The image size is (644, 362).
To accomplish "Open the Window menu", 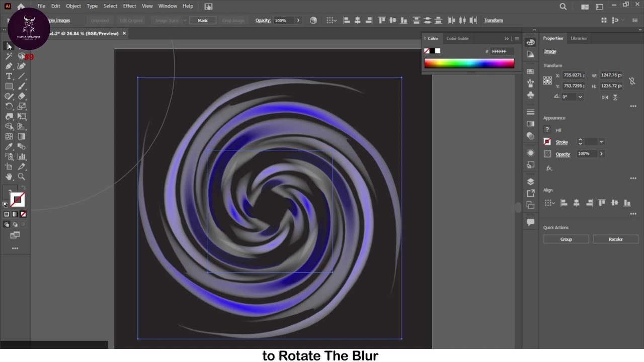I will click(168, 6).
